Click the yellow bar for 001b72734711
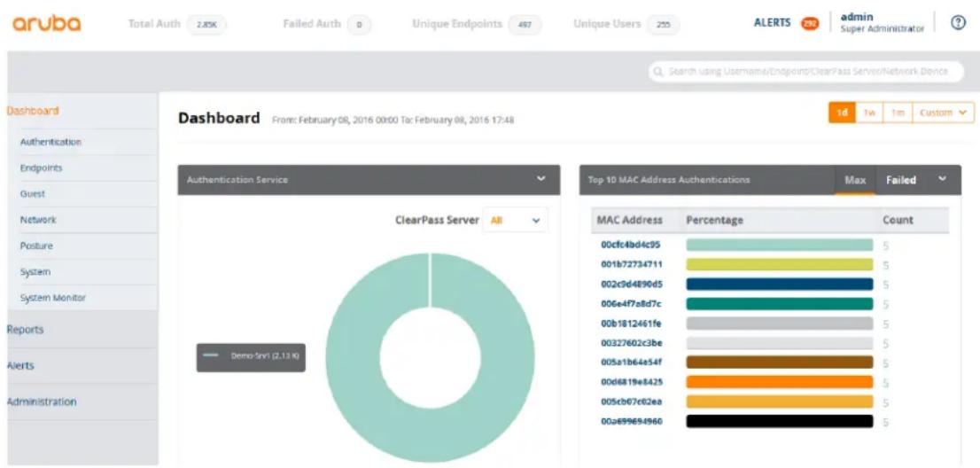This screenshot has height=468, width=980. click(780, 264)
